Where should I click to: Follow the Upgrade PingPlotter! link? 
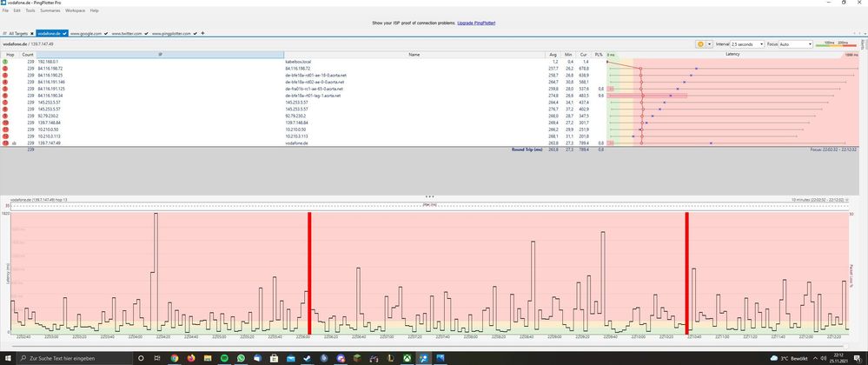pos(476,23)
